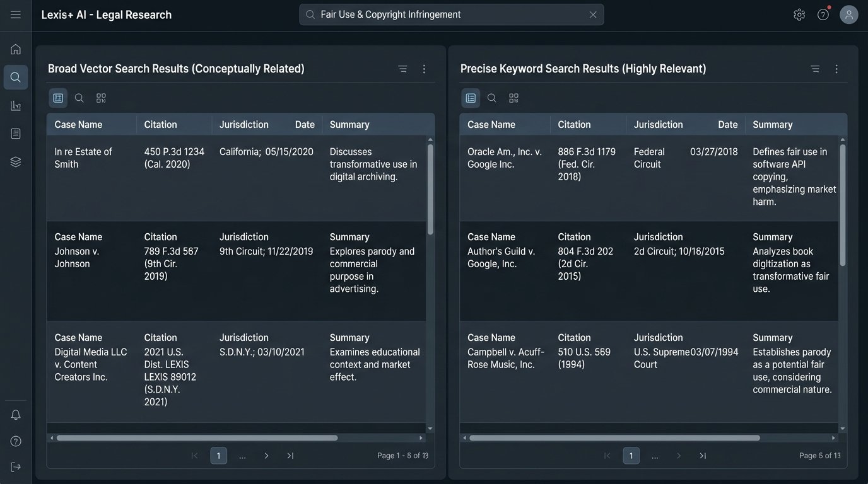Open Settings gear in top bar
The image size is (868, 484).
[799, 14]
